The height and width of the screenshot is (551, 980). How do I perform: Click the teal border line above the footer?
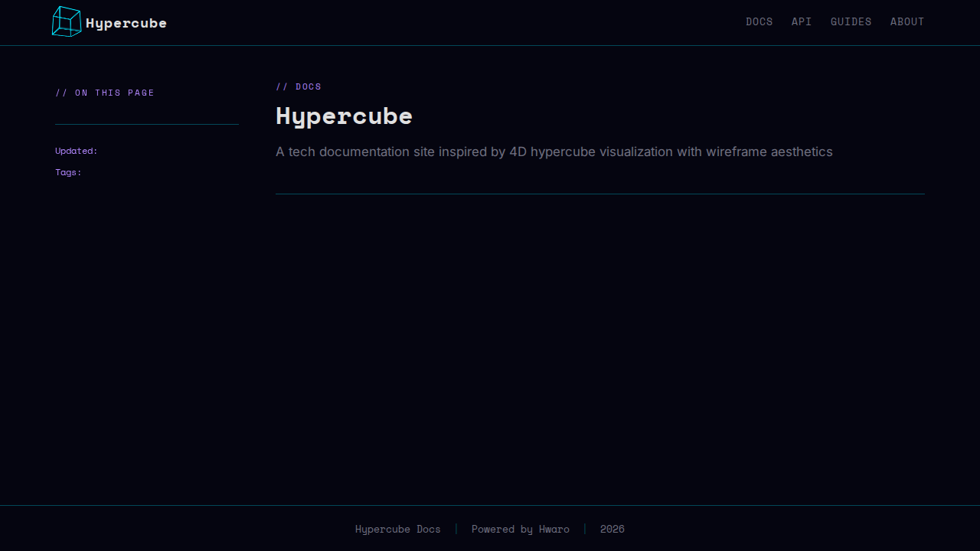click(x=490, y=506)
